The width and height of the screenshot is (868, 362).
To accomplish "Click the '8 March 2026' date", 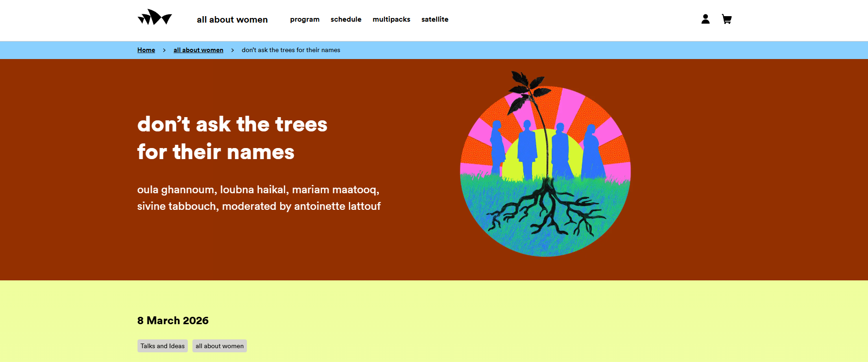I will pos(173,320).
